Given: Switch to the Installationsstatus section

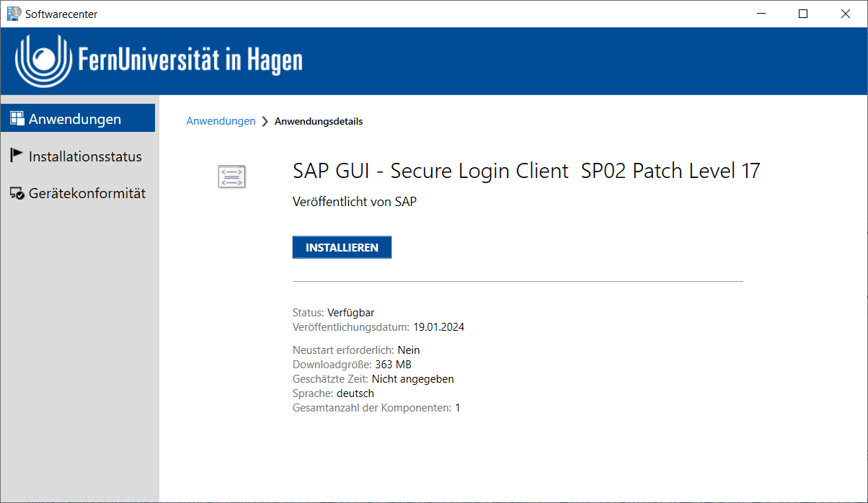Looking at the screenshot, I should coord(85,156).
